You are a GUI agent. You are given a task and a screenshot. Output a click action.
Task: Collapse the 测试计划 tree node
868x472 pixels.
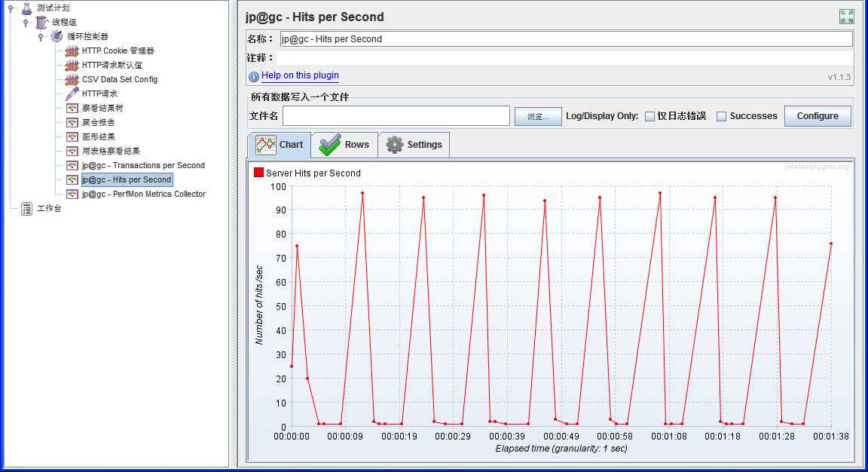(x=11, y=8)
